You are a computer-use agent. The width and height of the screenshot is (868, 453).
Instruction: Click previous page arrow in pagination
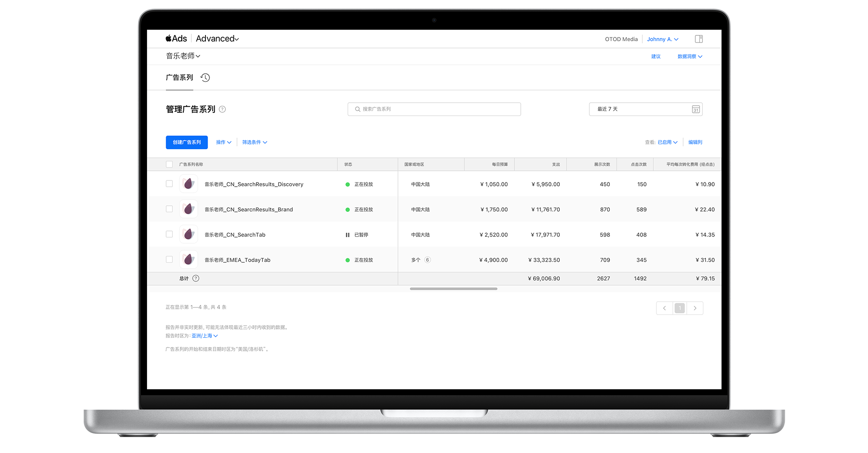(x=664, y=308)
